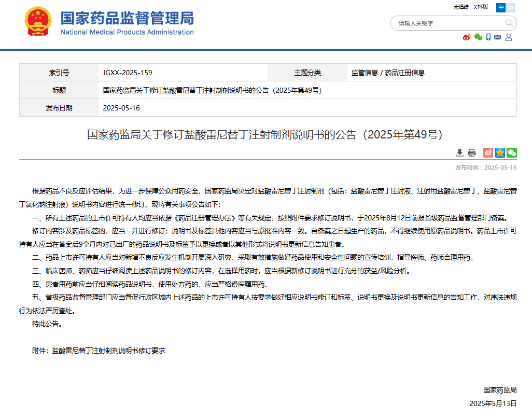This screenshot has height=419, width=532.
Task: Share article to QQ Zone star icon
Action: click(500, 152)
